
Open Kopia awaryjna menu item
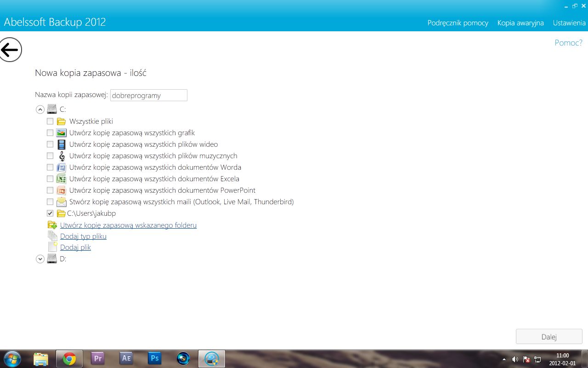pos(520,23)
